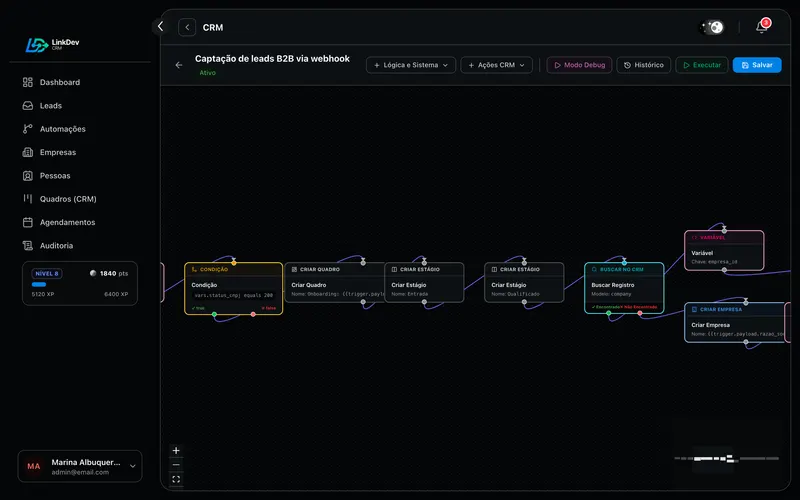Screen dimensions: 800x500
Task: Click the search icon on Buscar no CRM node
Action: click(594, 269)
